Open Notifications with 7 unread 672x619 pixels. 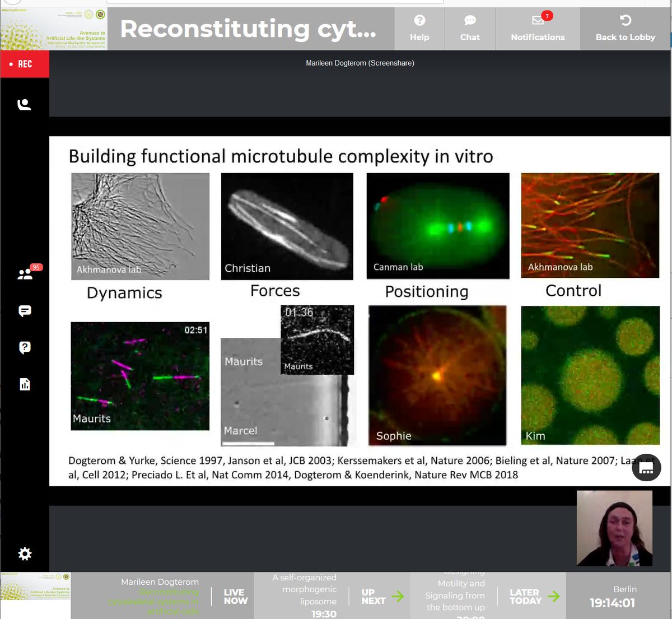click(x=538, y=29)
